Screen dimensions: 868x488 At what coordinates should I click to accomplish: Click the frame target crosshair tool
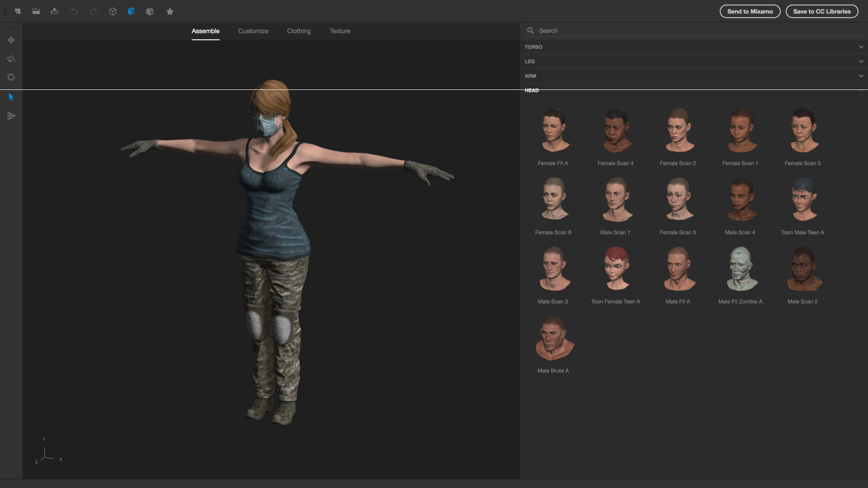pos(11,77)
